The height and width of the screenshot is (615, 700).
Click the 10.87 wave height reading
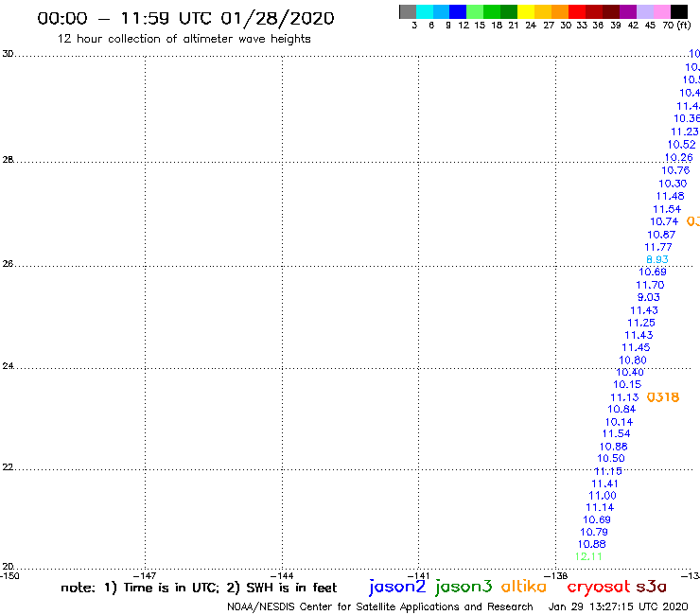661,235
